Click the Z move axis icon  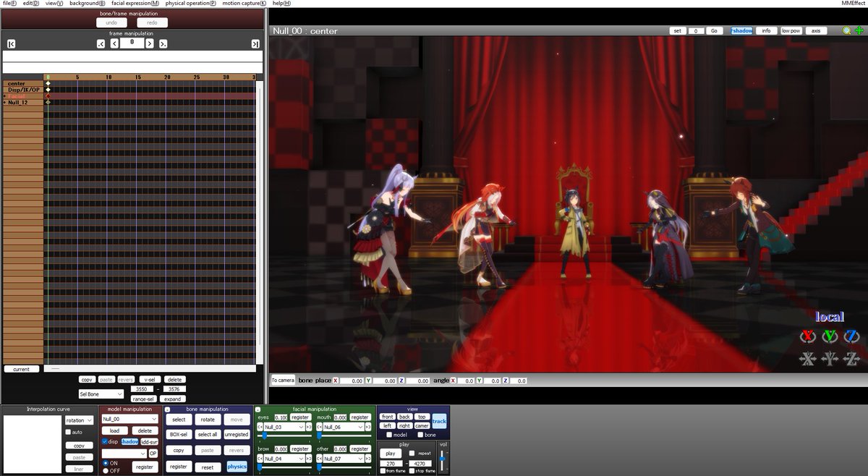pos(851,358)
